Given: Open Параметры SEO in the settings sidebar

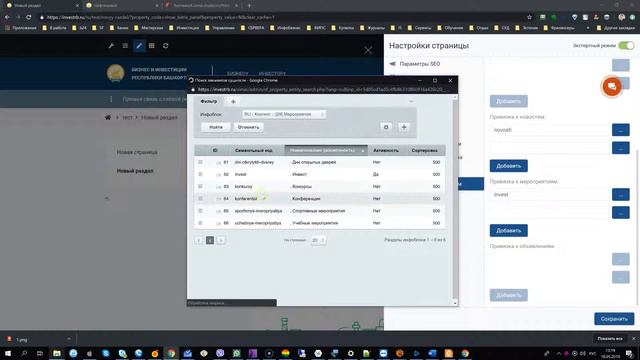Looking at the screenshot, I should click(x=420, y=64).
